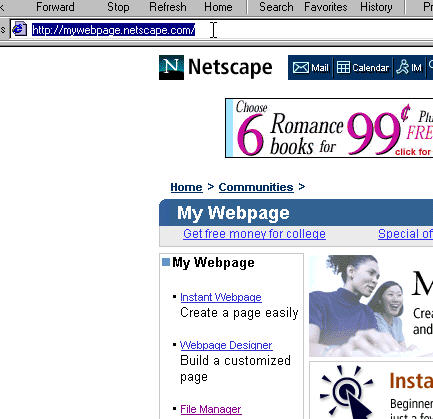This screenshot has height=419, width=433.
Task: Open the Search pane
Action: (276, 7)
